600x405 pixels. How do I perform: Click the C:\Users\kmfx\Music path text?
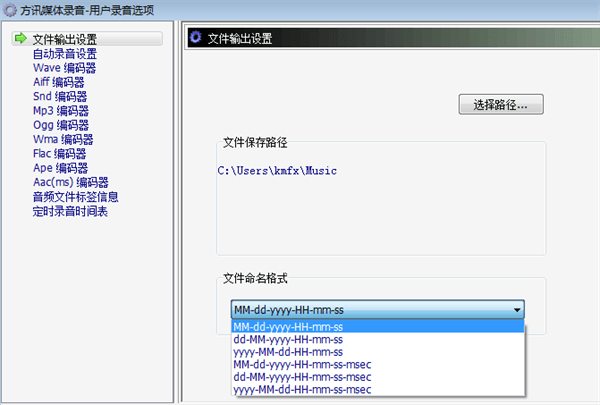point(277,171)
